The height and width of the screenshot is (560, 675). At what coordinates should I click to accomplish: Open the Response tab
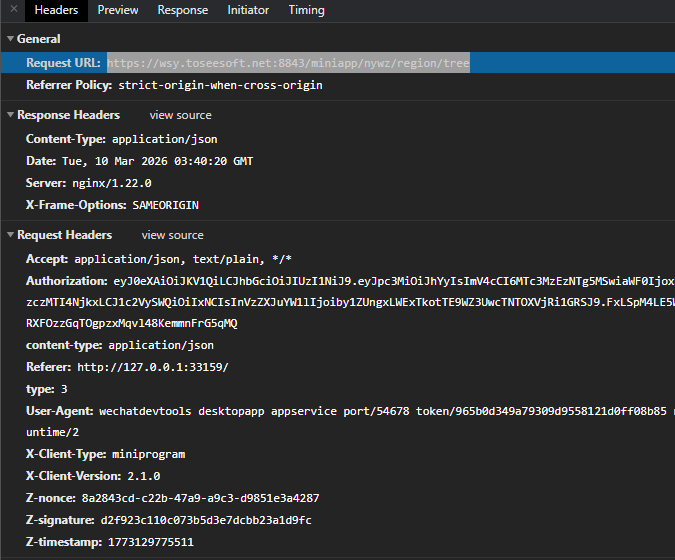[x=183, y=10]
